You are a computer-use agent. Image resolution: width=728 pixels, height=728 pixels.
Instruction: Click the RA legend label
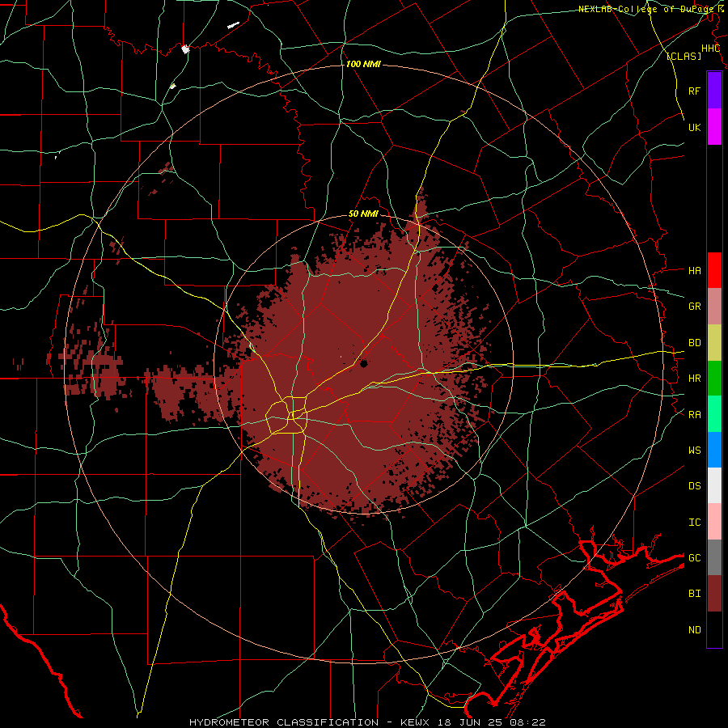[x=694, y=415]
